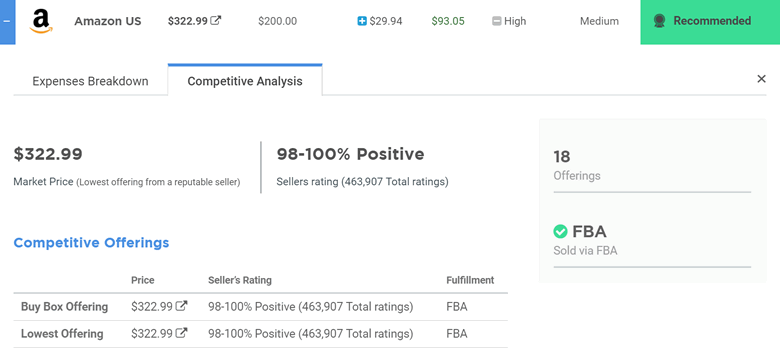The width and height of the screenshot is (780, 360).
Task: Open Lowest Offering external link icon
Action: 182,332
